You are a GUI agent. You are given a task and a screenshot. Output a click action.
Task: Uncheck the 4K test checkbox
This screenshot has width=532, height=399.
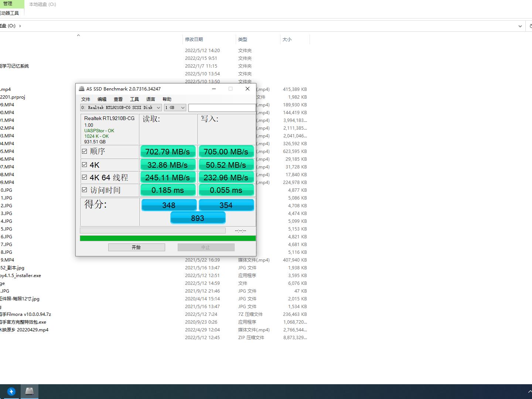pyautogui.click(x=85, y=165)
